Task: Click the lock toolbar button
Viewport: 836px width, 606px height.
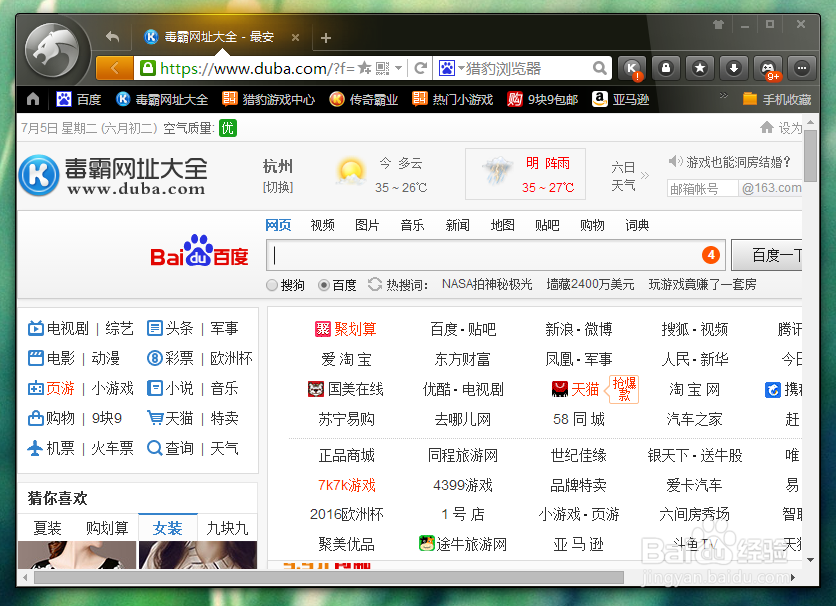Action: coord(665,68)
